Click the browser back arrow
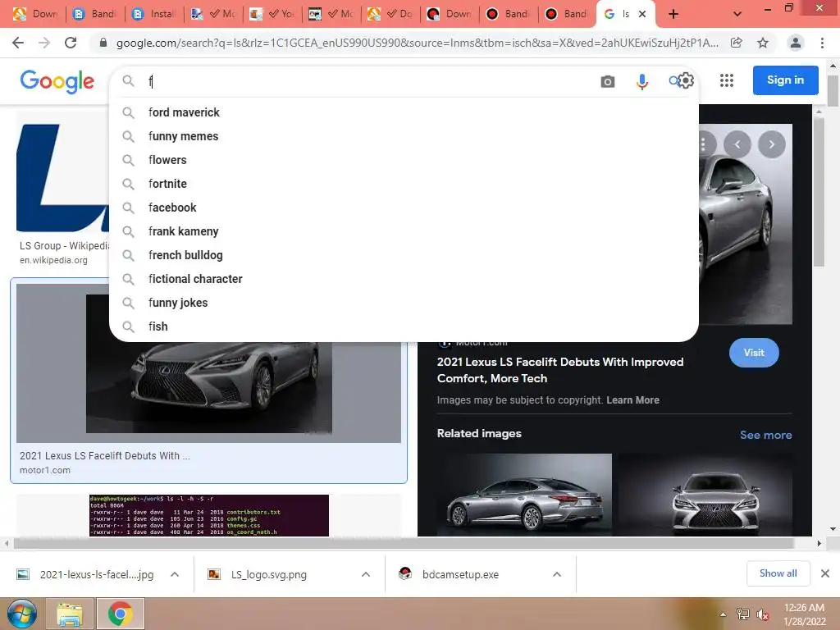The width and height of the screenshot is (840, 630). 18,43
